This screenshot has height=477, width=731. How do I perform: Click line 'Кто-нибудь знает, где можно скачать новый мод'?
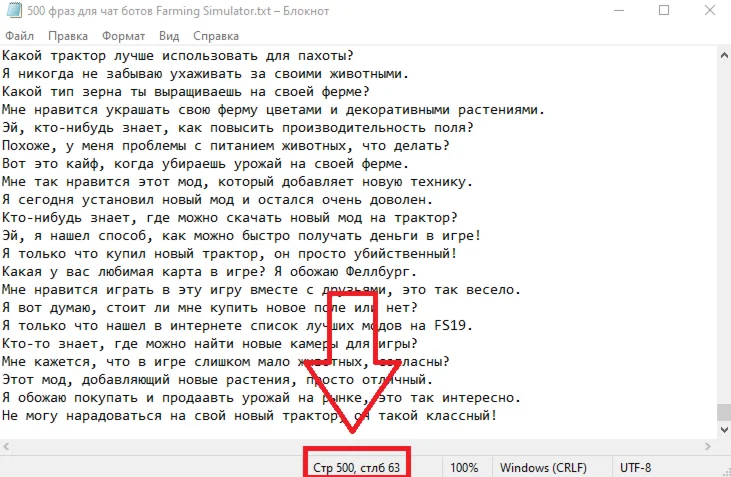(x=182, y=218)
